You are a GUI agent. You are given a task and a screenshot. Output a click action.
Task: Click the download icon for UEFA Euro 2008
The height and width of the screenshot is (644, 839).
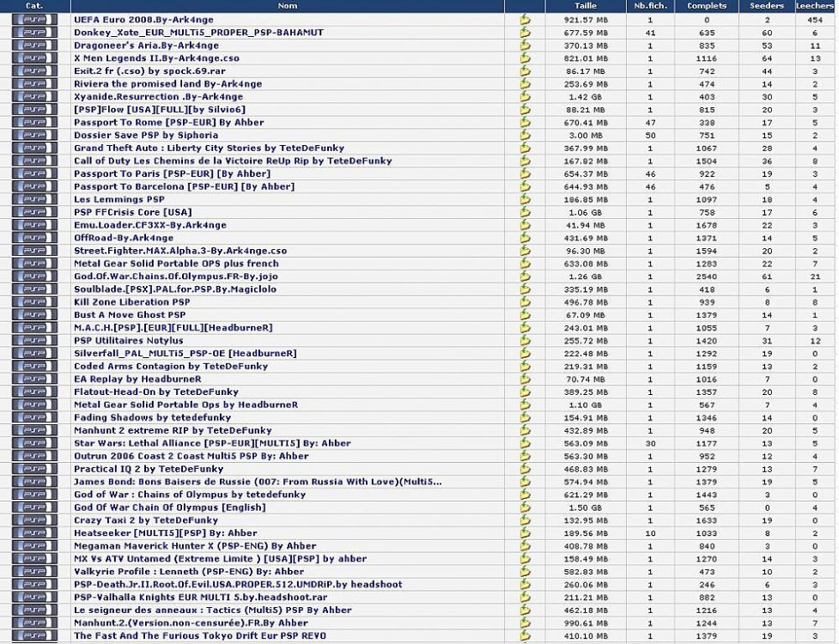tap(525, 19)
